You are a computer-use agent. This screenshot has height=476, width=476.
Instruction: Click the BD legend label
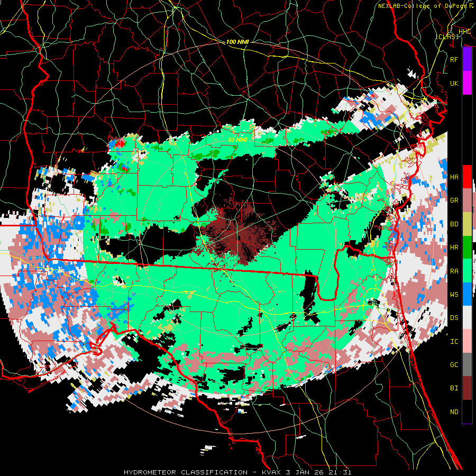click(454, 224)
